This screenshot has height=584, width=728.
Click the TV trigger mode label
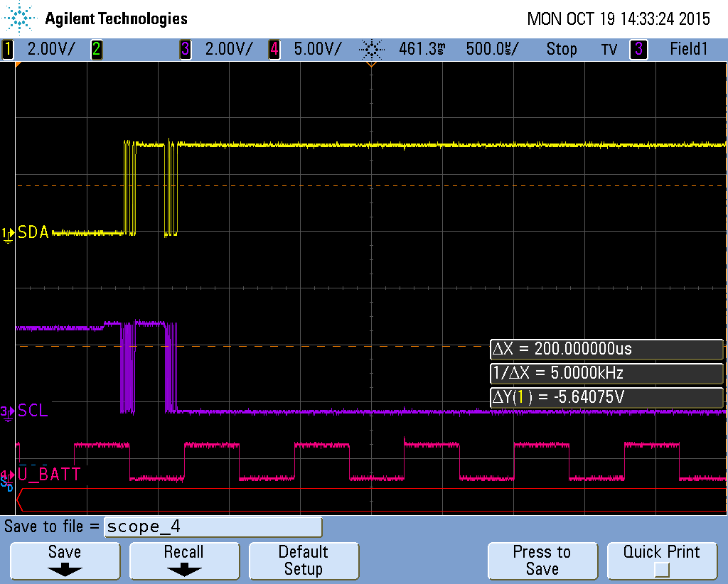pos(609,50)
